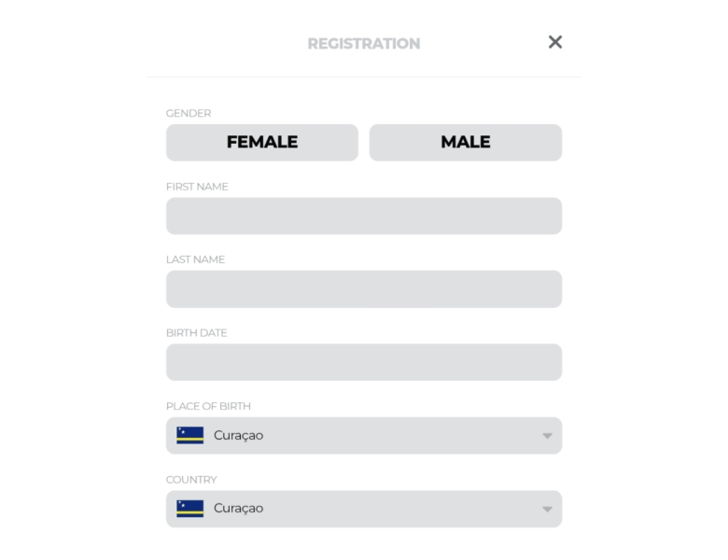Click the First Name input field
The image size is (728, 560).
(364, 216)
